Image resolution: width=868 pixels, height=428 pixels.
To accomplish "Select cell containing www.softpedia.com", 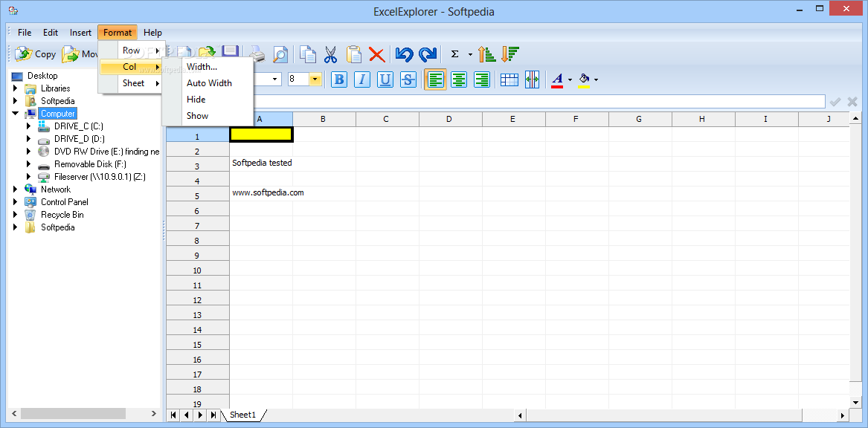I will tap(261, 193).
